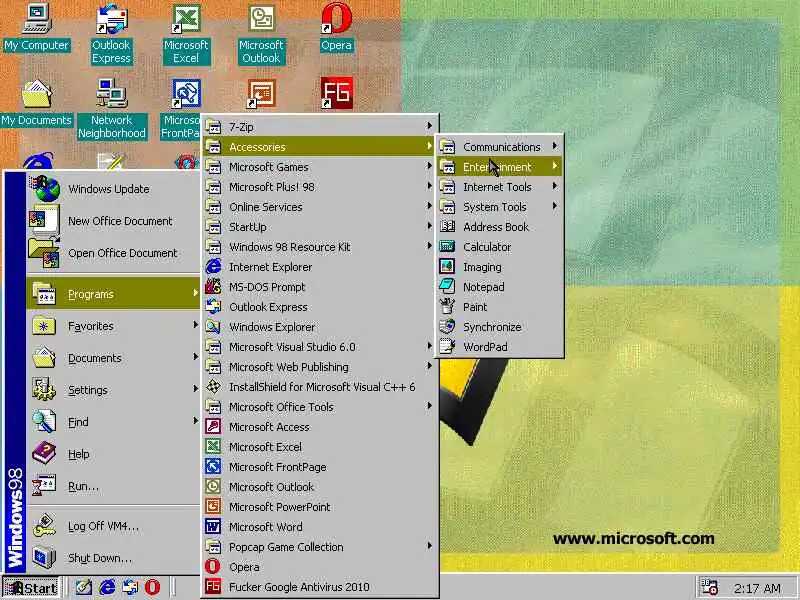The image size is (800, 600).
Task: Expand Microsoft Plus! 98 group
Action: [x=319, y=187]
